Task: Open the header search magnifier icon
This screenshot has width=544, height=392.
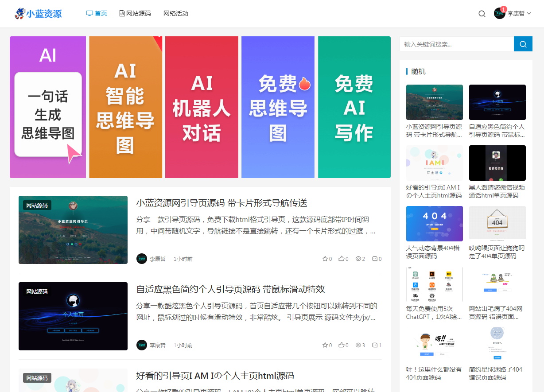Action: pos(482,14)
